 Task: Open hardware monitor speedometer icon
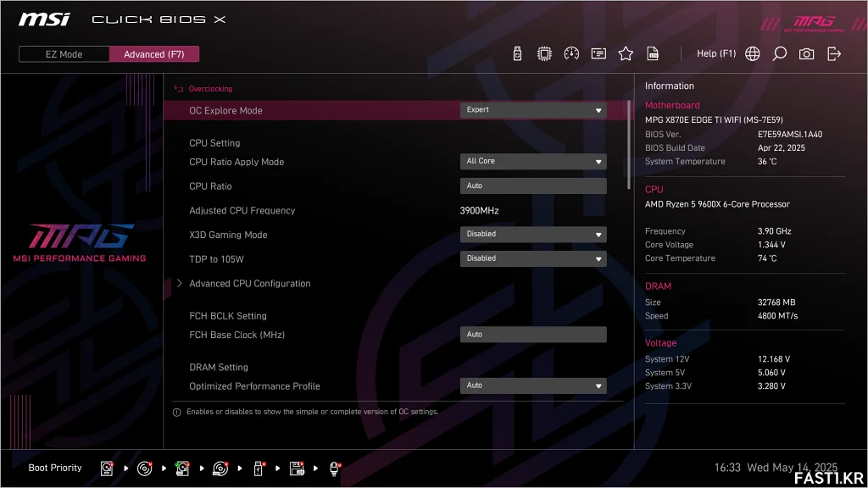[571, 53]
